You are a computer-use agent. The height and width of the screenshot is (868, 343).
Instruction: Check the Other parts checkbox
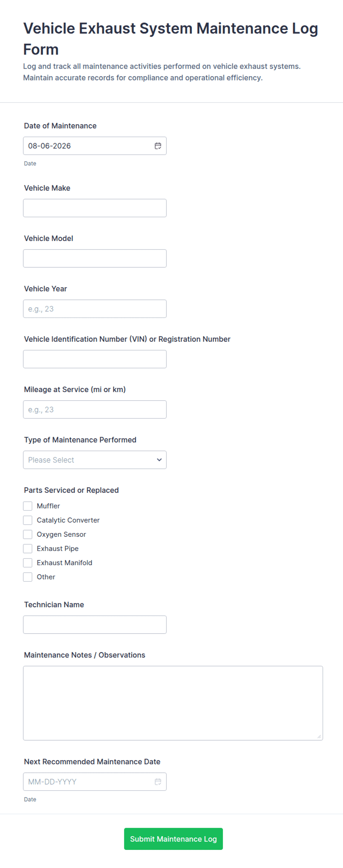(28, 577)
